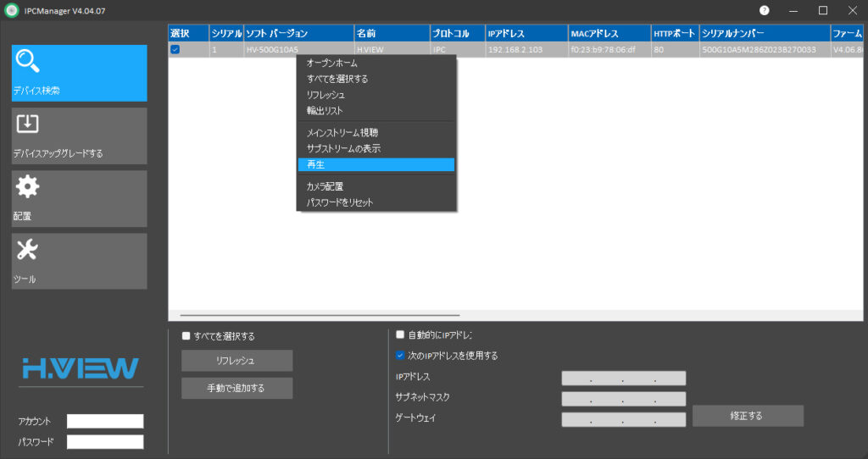Toggle the 次のIPアドレスを使用する checkbox
The width and height of the screenshot is (868, 459).
[400, 356]
